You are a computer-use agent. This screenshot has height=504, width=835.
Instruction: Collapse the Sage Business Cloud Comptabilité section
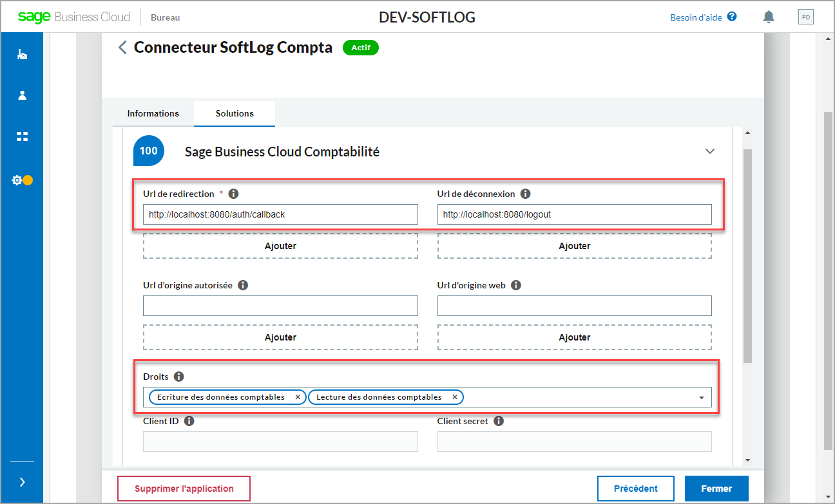[x=710, y=151]
